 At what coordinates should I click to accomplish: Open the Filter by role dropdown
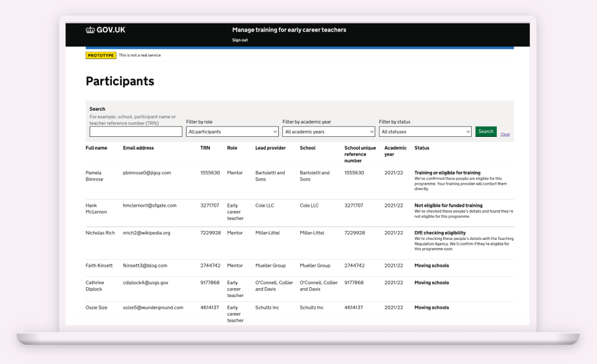pos(233,132)
